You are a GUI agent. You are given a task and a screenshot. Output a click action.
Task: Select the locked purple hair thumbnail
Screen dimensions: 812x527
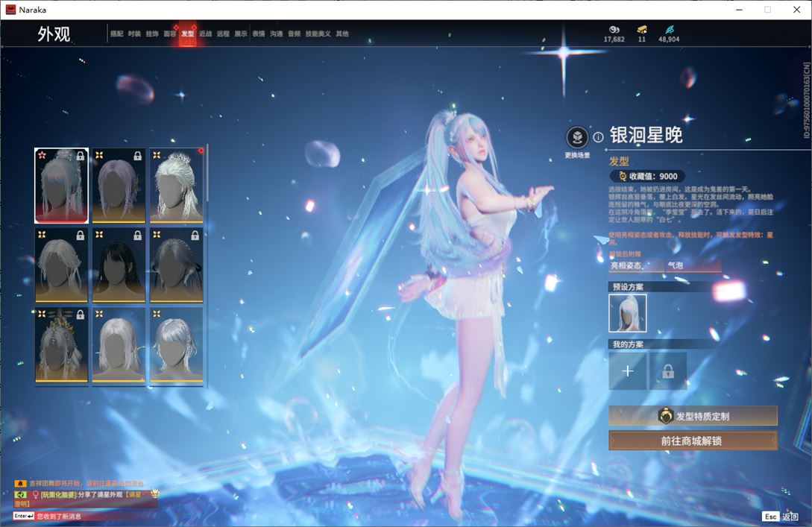119,186
